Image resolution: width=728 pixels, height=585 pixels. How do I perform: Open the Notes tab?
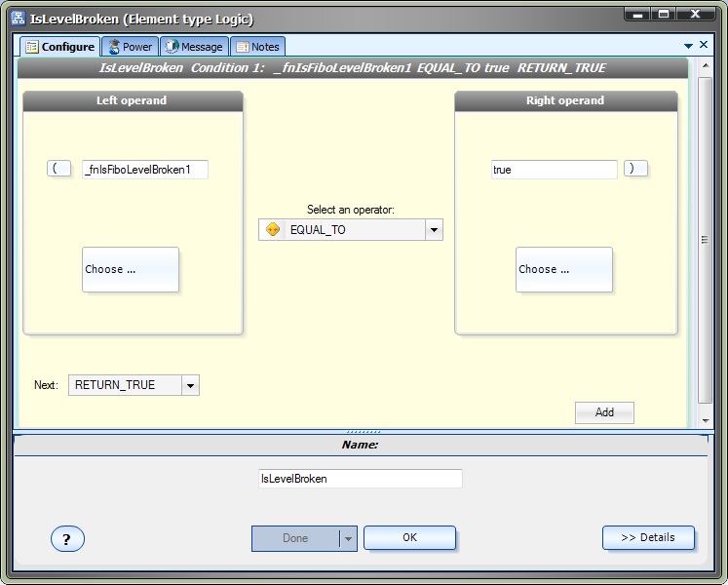[257, 47]
